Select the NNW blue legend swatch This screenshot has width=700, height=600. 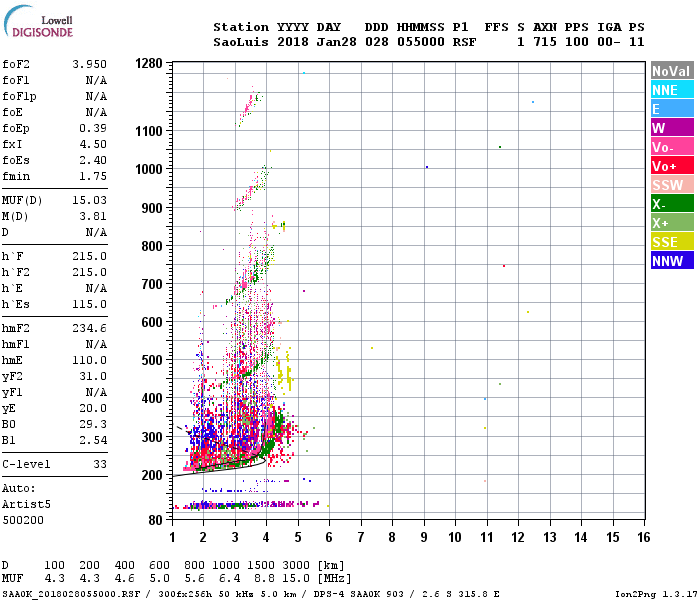(x=672, y=261)
